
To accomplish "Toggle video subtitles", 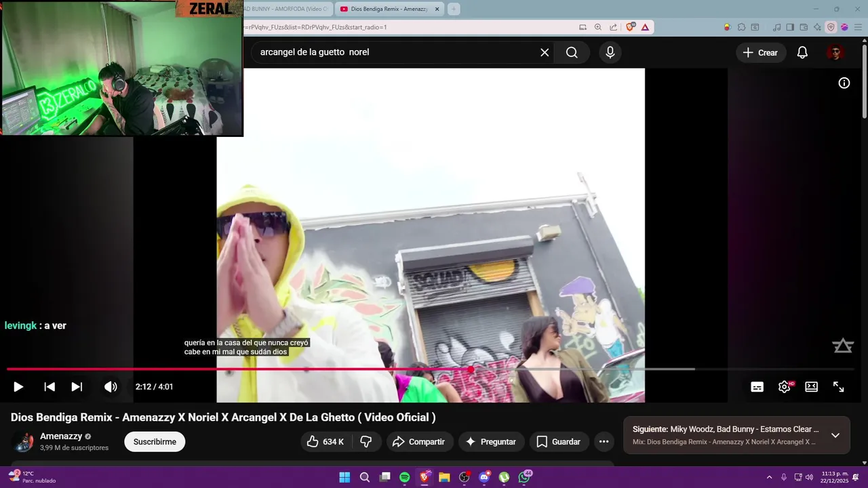I will pyautogui.click(x=757, y=387).
